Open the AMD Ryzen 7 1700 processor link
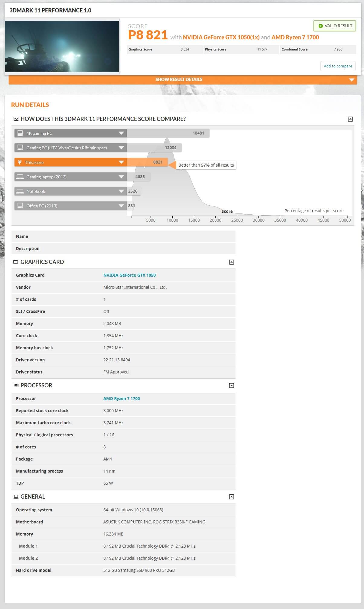This screenshot has height=609, width=364. [122, 399]
